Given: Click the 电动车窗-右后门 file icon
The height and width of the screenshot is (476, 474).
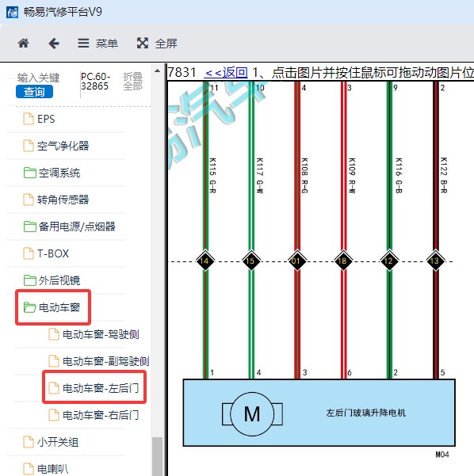Looking at the screenshot, I should [54, 415].
